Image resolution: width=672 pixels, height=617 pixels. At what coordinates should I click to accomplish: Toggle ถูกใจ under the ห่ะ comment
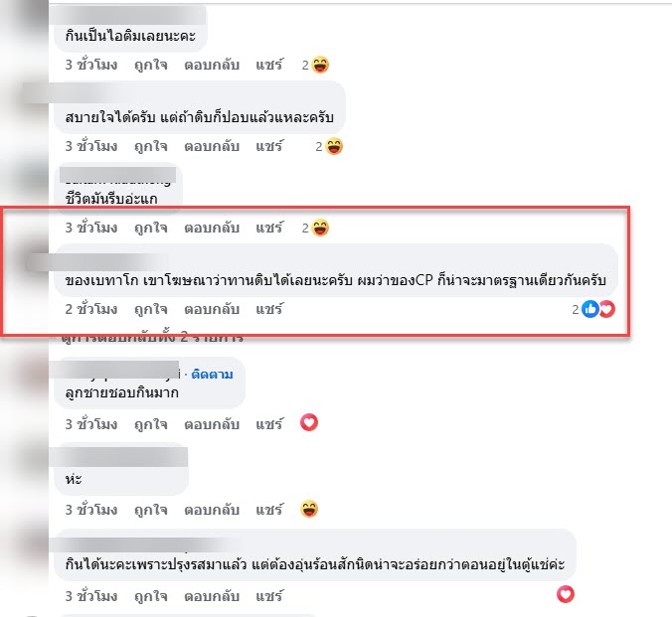(x=151, y=510)
